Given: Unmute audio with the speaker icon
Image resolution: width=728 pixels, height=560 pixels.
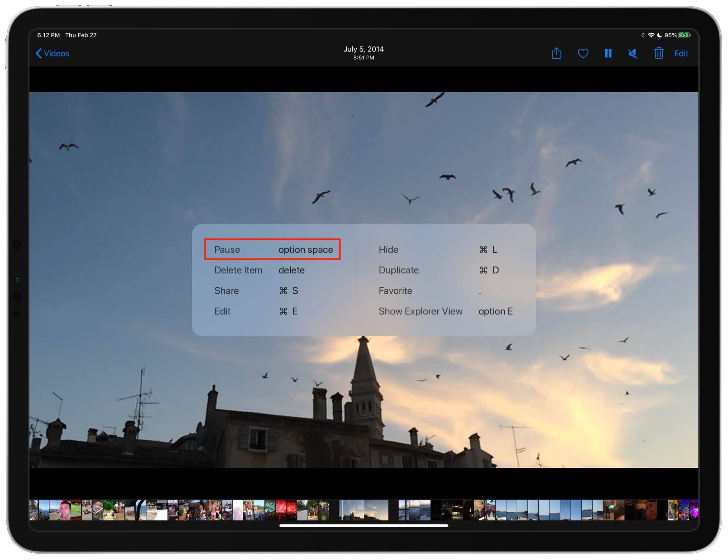Looking at the screenshot, I should (633, 53).
